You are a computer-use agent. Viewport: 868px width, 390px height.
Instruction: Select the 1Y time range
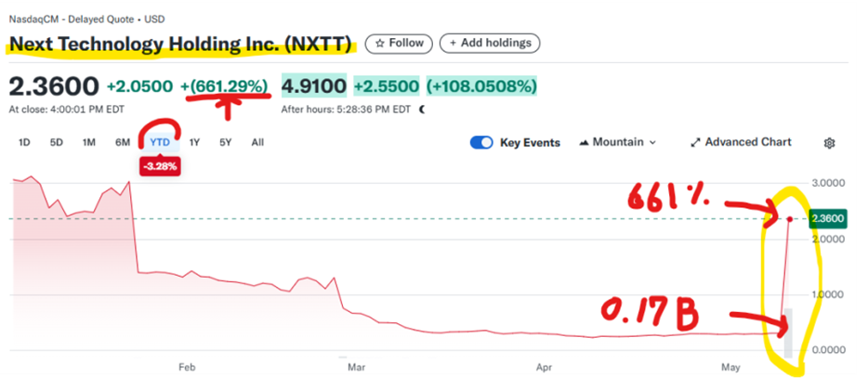pyautogui.click(x=194, y=143)
